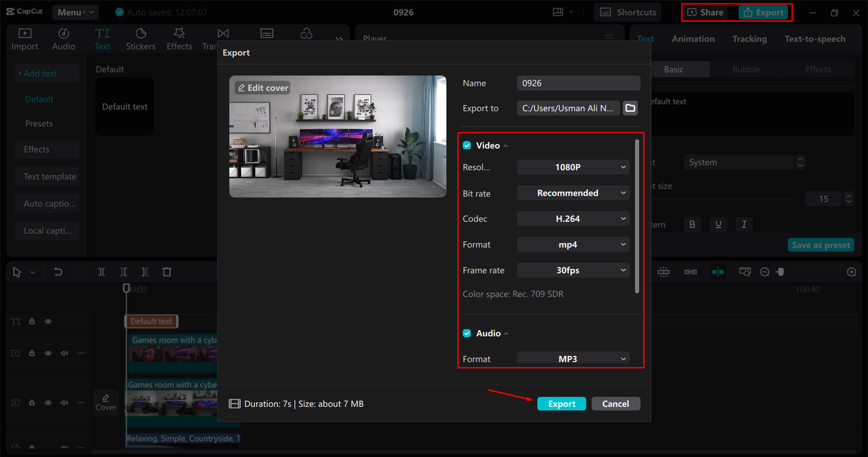Click the export settings vertical scrollbar
This screenshot has width=868, height=457.
[637, 217]
